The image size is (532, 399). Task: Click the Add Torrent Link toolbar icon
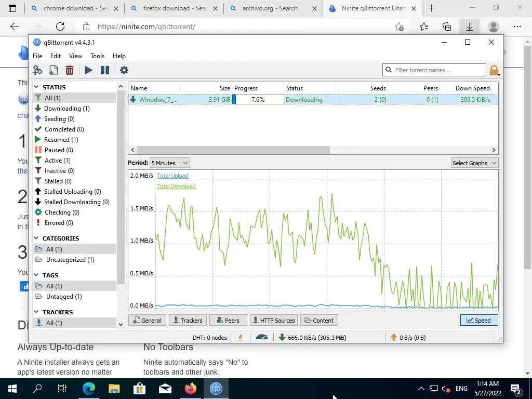point(37,70)
